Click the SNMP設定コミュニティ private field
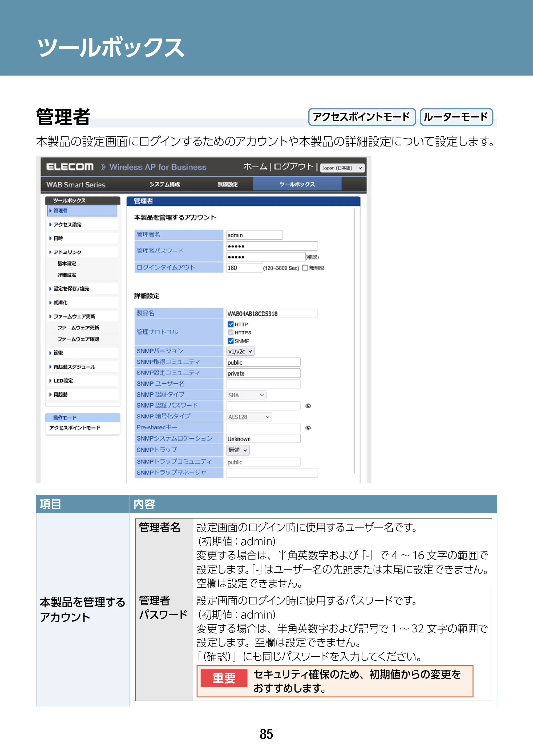The image size is (533, 756). pos(263,373)
